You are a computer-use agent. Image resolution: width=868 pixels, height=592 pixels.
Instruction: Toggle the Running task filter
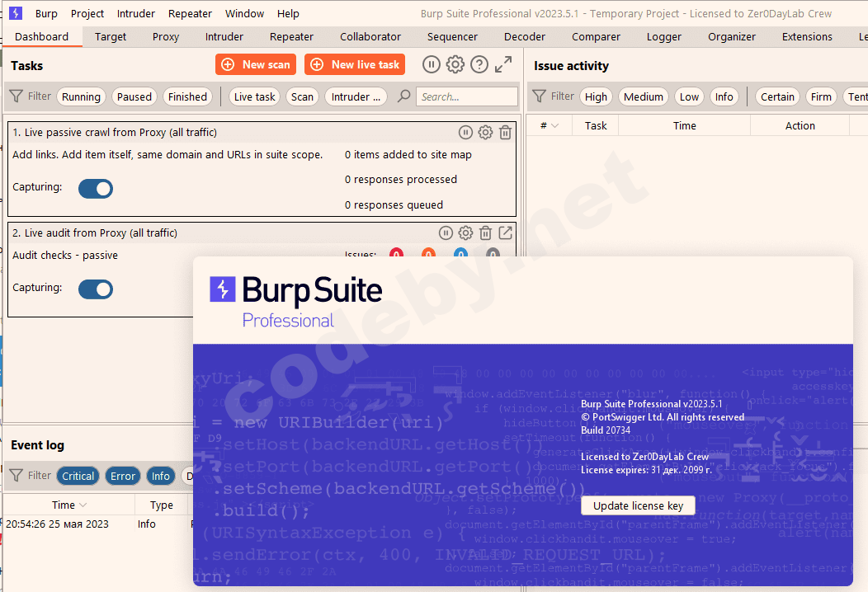[x=82, y=96]
